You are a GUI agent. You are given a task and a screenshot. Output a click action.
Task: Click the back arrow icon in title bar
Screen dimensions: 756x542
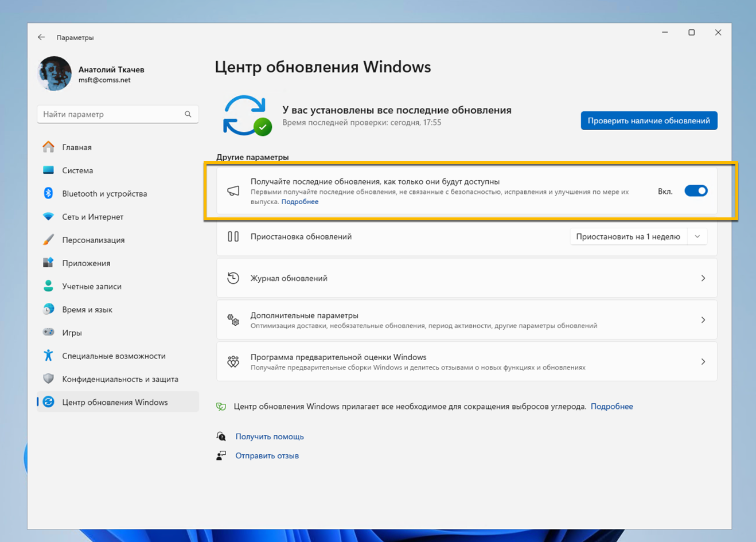coord(41,37)
